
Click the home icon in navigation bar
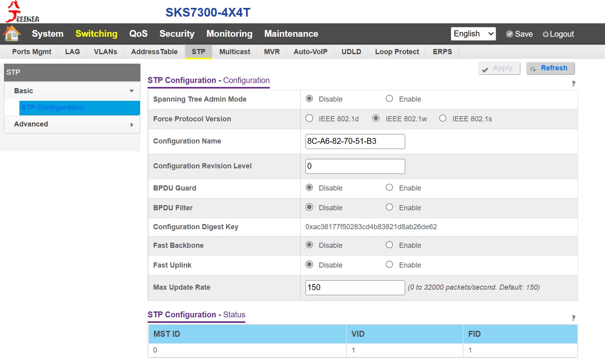pos(12,34)
